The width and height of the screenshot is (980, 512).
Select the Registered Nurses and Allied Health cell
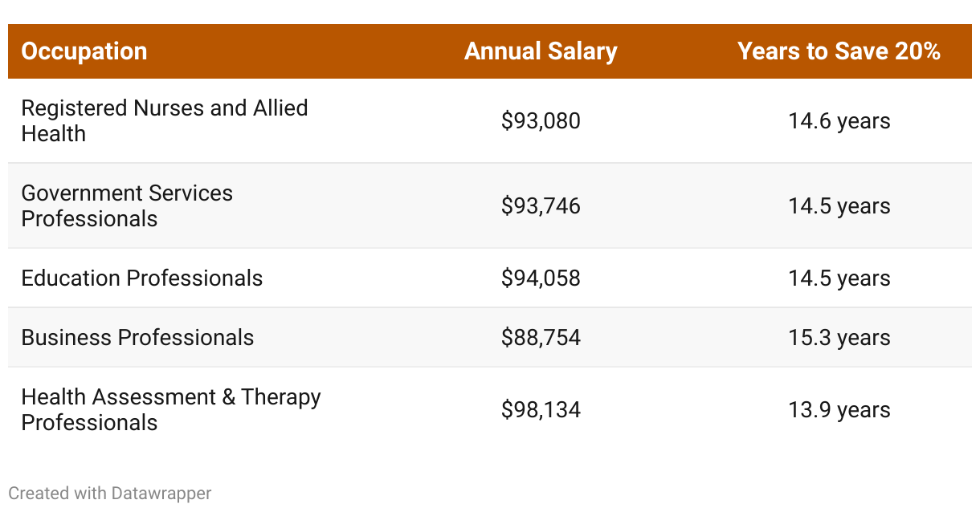pos(165,120)
